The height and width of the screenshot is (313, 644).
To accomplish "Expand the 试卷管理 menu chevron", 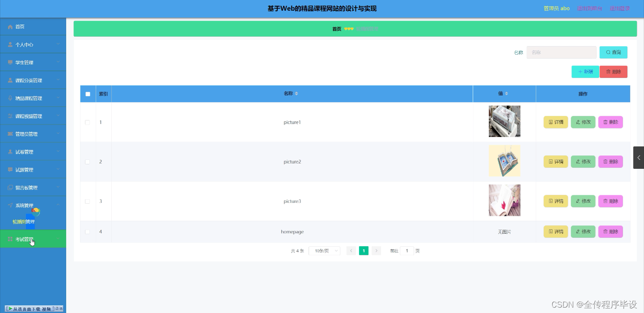I will [58, 152].
